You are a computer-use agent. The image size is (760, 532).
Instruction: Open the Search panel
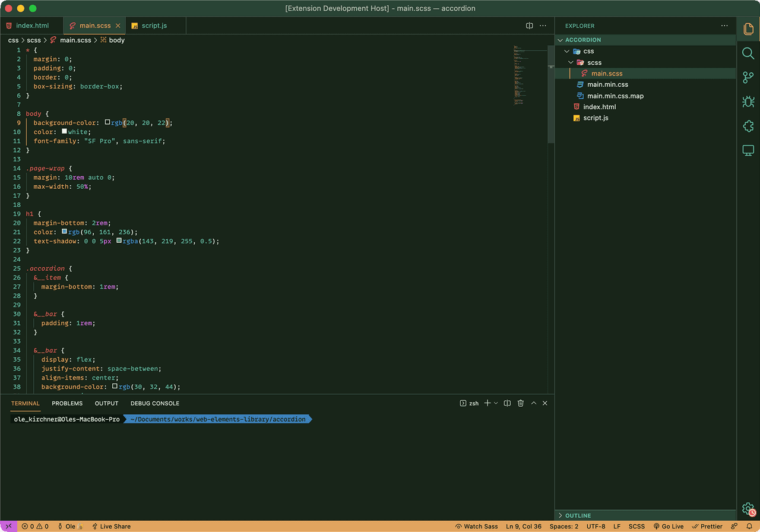click(x=748, y=53)
